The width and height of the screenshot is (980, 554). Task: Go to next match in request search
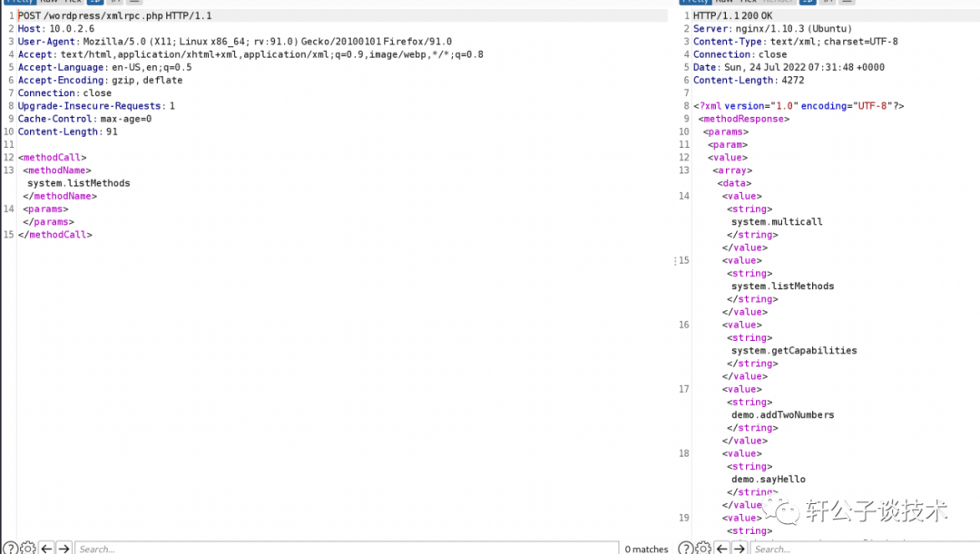(x=64, y=549)
